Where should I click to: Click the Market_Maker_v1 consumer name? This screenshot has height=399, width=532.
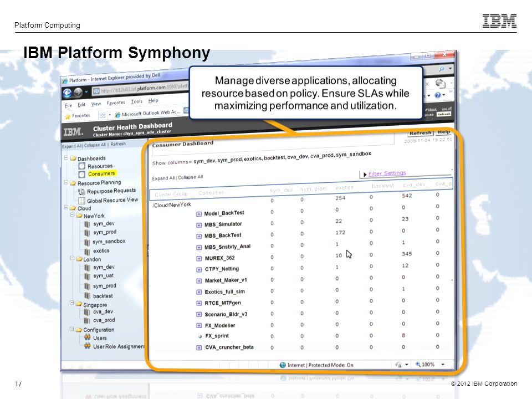(x=226, y=280)
